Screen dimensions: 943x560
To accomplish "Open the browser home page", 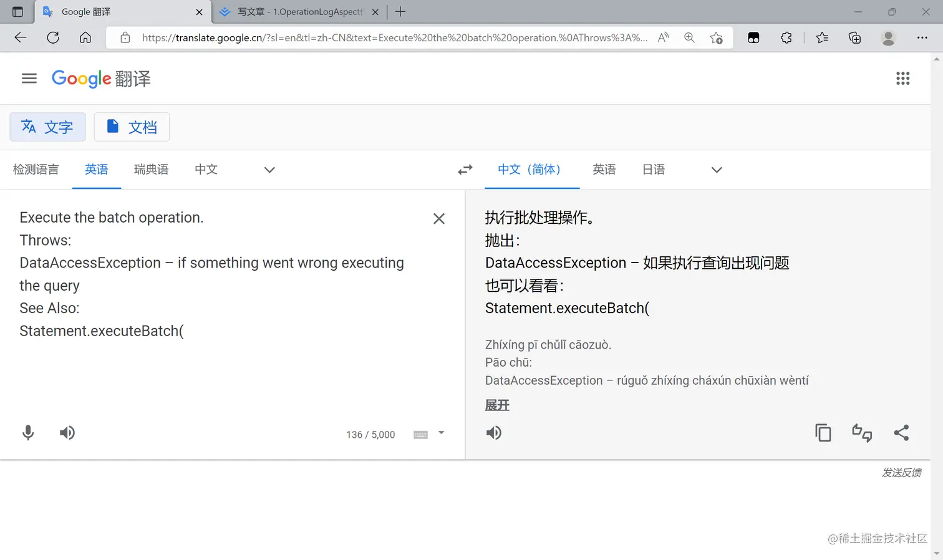I will coord(85,37).
